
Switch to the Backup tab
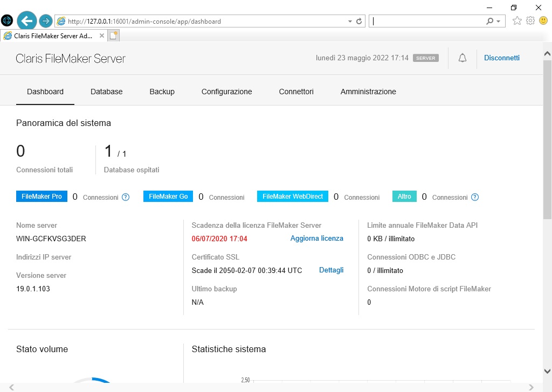[x=162, y=92]
